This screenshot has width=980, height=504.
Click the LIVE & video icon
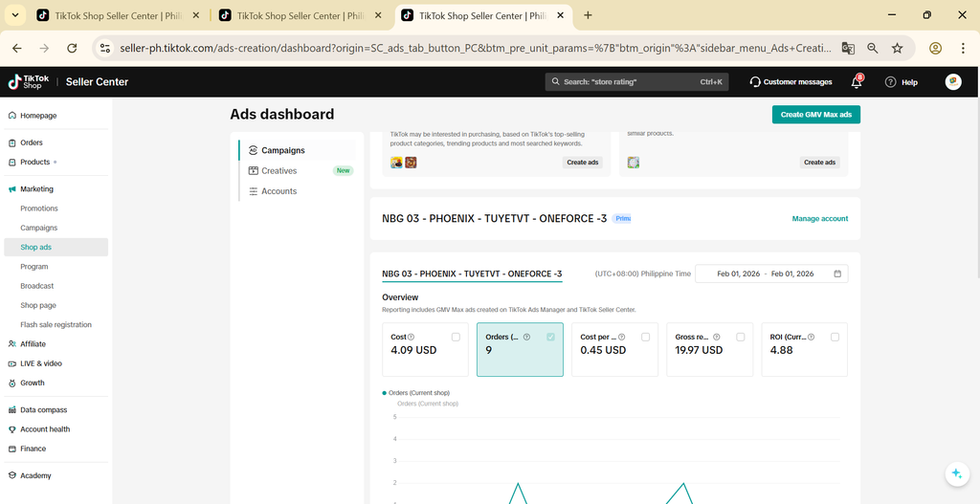coord(12,362)
